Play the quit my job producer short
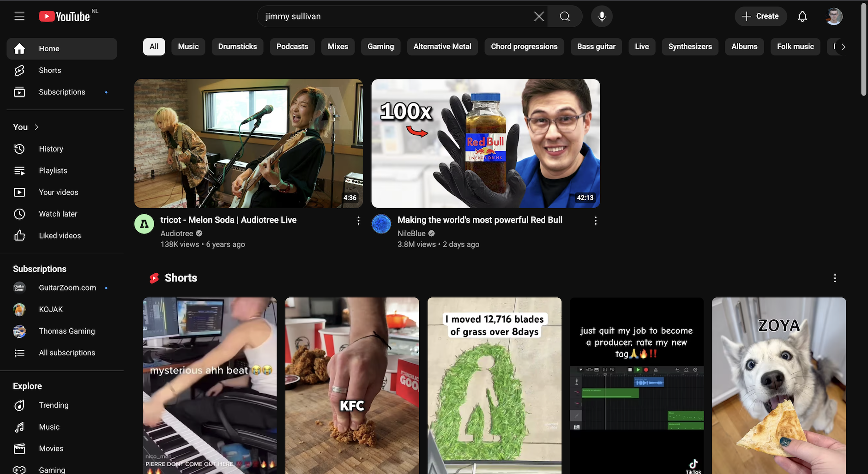Viewport: 868px width, 474px height. 637,386
